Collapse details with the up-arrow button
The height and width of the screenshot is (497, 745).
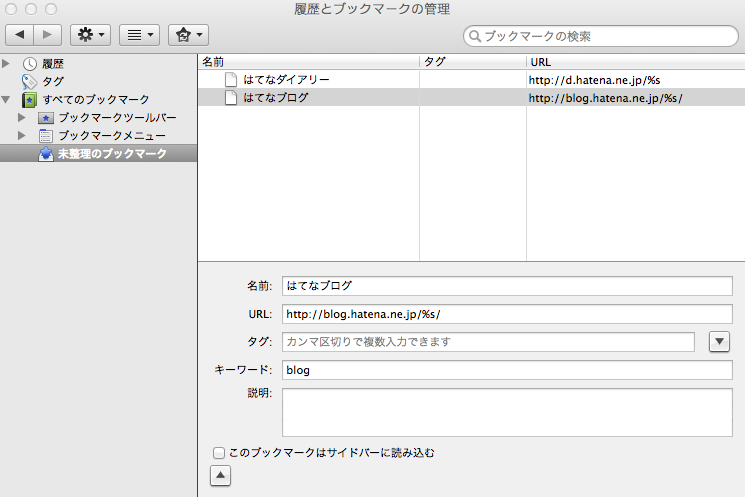(x=220, y=476)
